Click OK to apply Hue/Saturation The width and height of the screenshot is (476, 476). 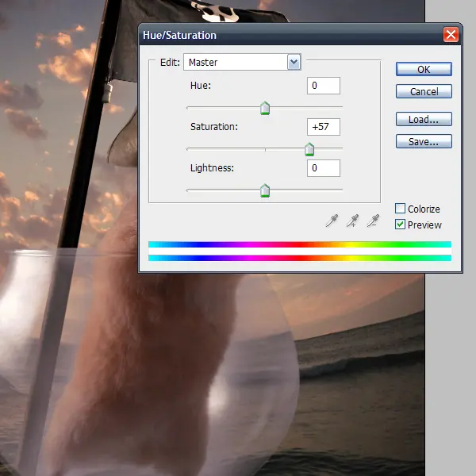coord(424,69)
